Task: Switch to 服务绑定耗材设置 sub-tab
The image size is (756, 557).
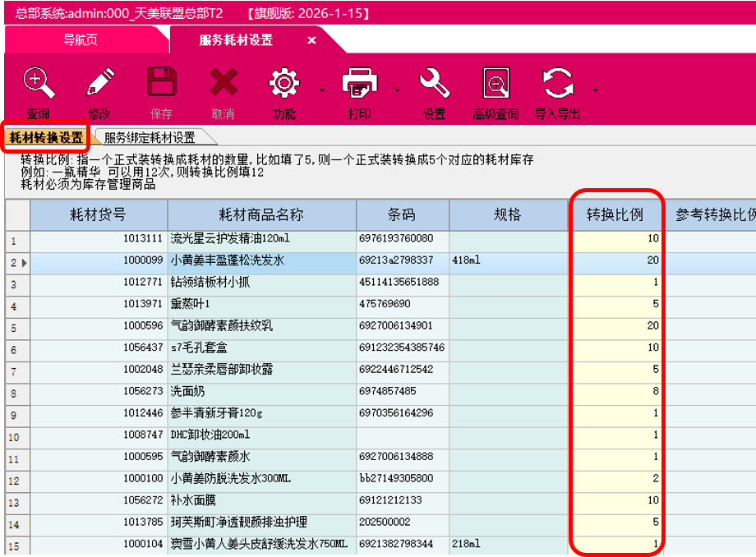Action: pyautogui.click(x=150, y=138)
